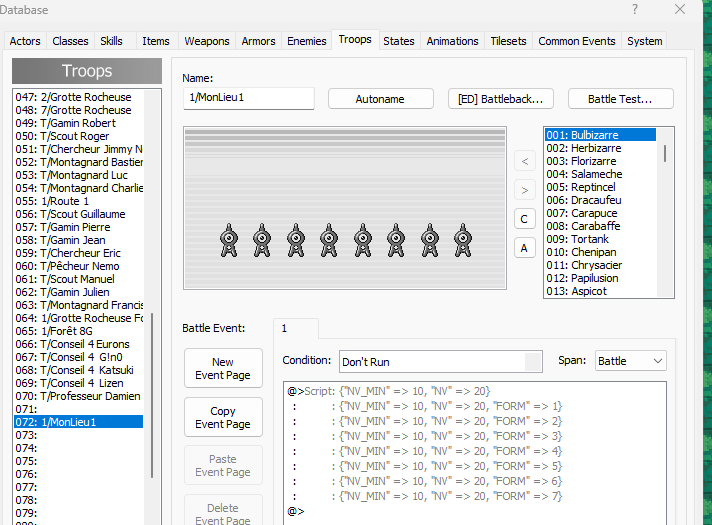The image size is (712, 525).
Task: Open the System tab
Action: click(644, 41)
